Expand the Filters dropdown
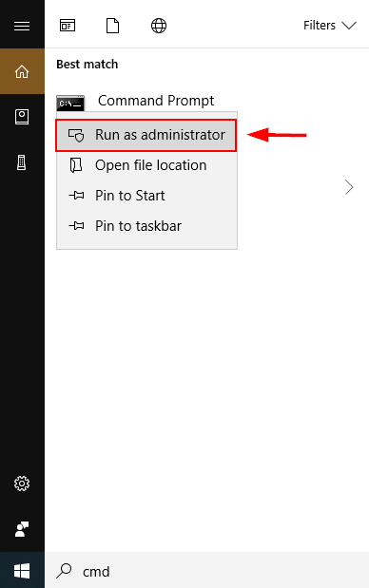The image size is (369, 588). (330, 26)
